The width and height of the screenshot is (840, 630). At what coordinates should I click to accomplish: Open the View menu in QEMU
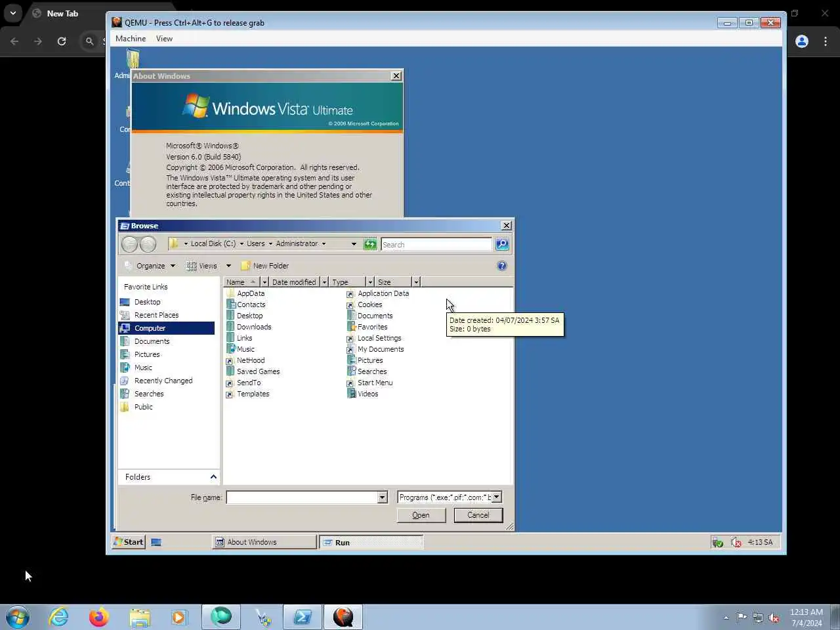coord(164,39)
